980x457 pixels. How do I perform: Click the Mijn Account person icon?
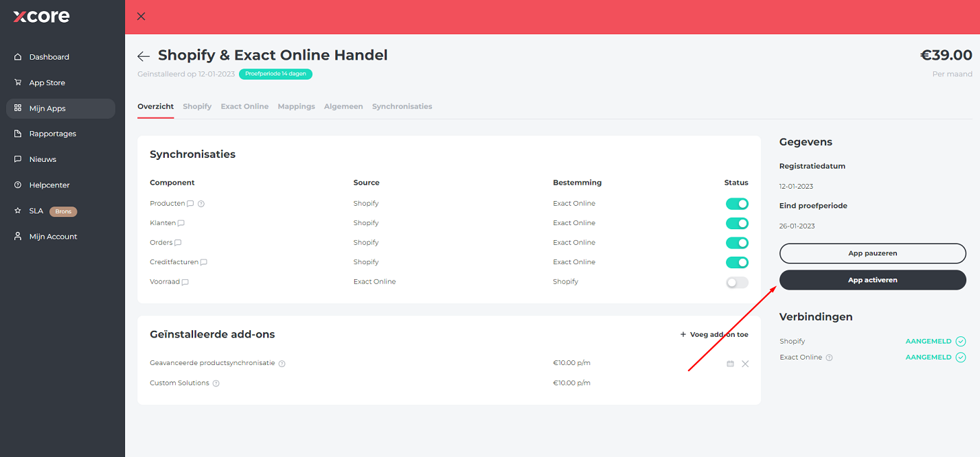tap(18, 236)
